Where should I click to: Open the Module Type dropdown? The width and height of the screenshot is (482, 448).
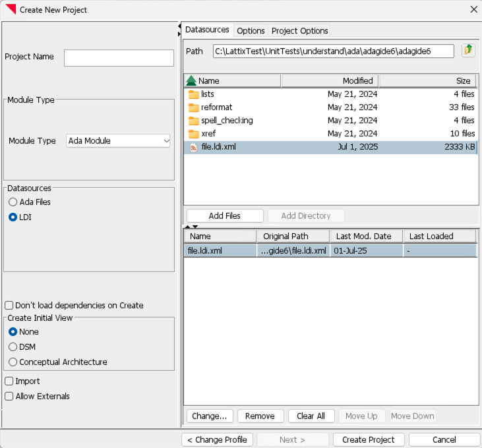(118, 140)
